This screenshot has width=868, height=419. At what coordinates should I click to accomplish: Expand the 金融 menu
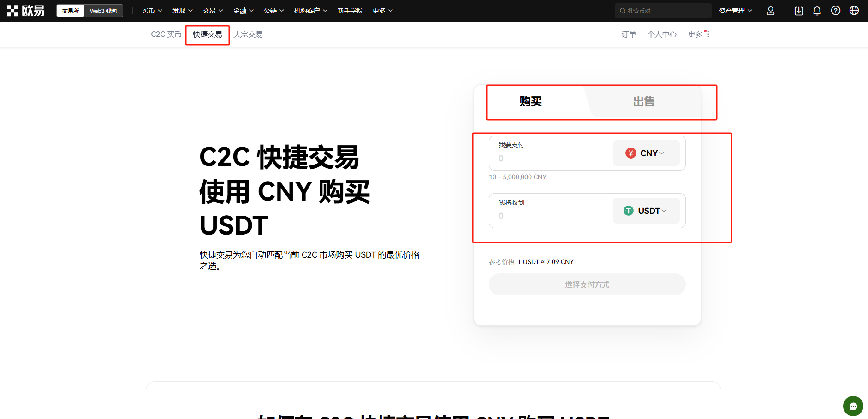click(243, 11)
